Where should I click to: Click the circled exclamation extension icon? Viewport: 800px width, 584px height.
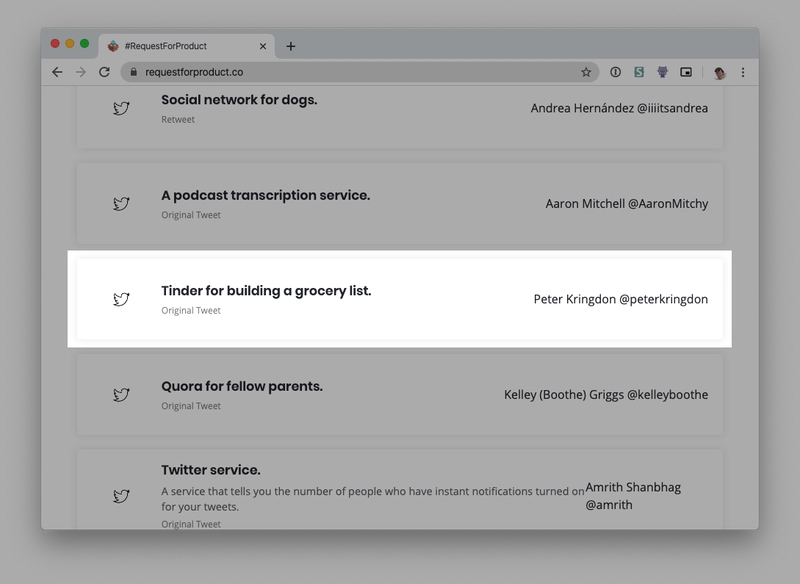point(615,72)
